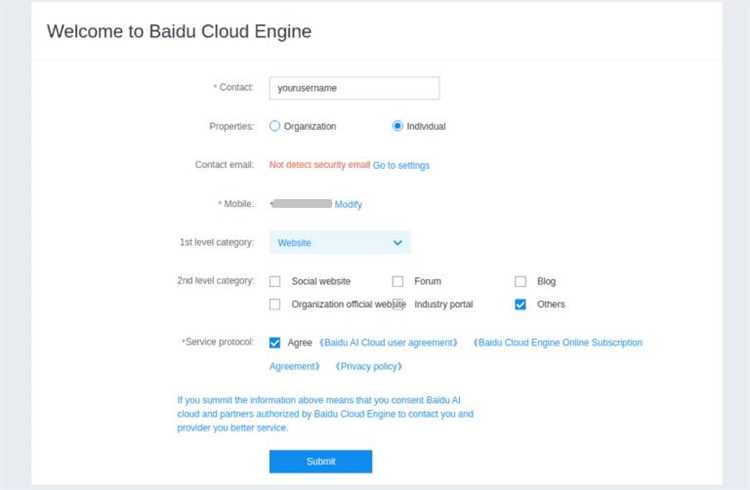The width and height of the screenshot is (750, 490).
Task: Toggle the Agree service protocol checkbox
Action: point(275,343)
